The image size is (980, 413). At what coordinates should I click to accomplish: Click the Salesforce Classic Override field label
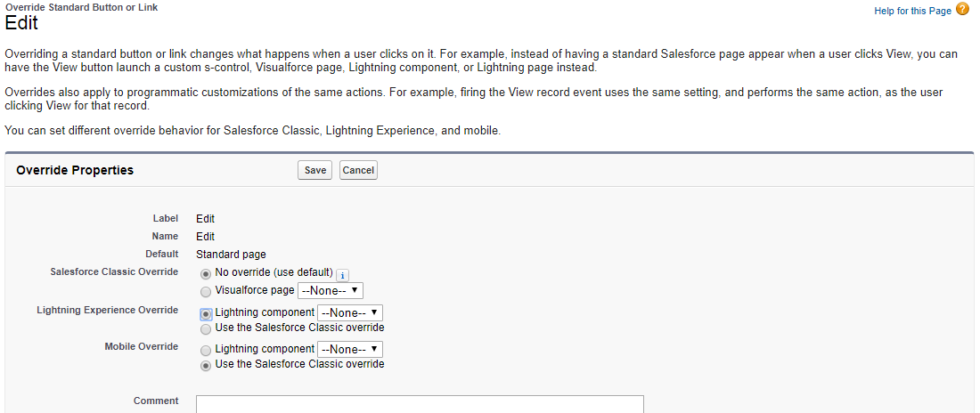114,271
